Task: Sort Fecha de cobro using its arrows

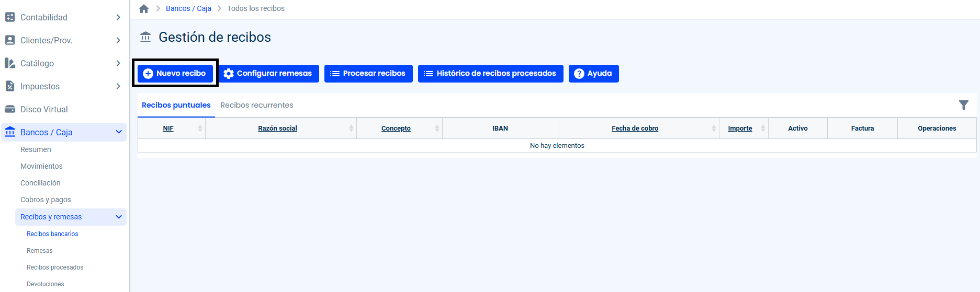Action: [x=714, y=129]
